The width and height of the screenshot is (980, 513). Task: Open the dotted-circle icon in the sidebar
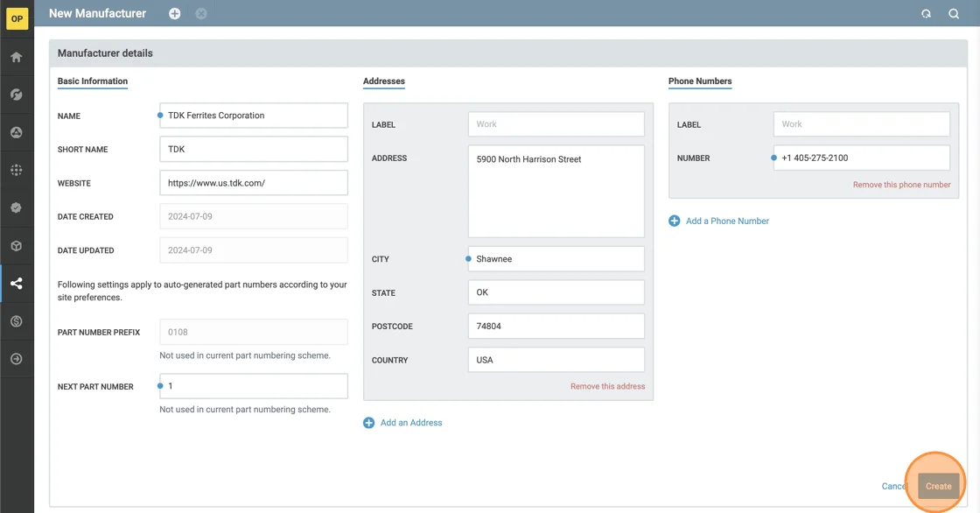click(17, 171)
